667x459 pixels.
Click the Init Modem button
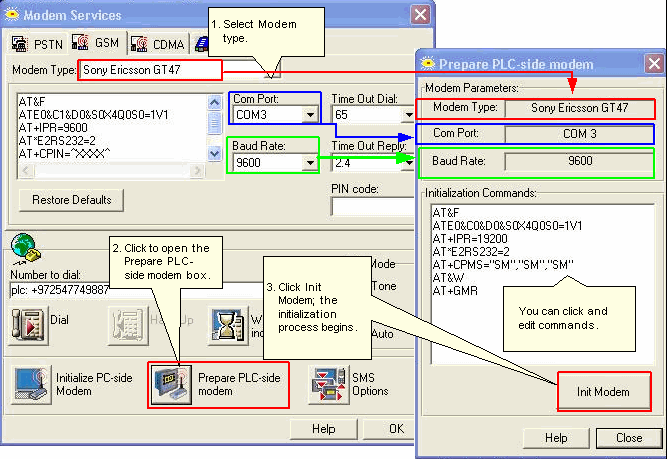click(604, 392)
